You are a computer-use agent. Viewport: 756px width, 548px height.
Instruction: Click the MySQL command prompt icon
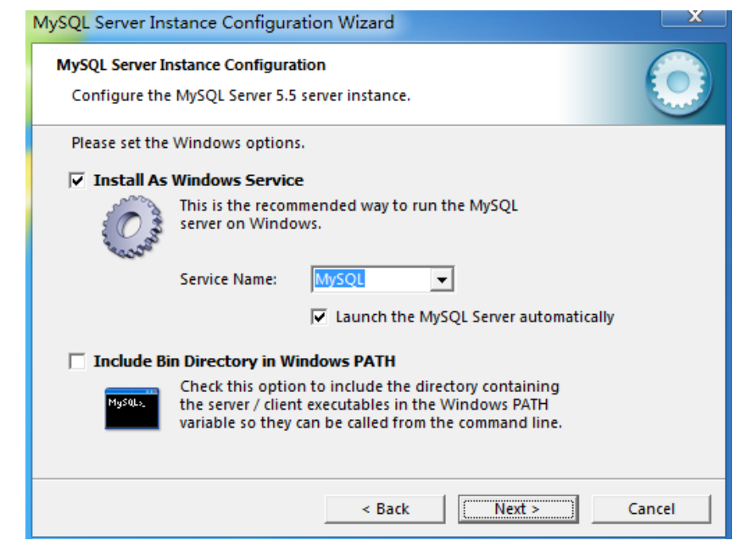point(132,408)
